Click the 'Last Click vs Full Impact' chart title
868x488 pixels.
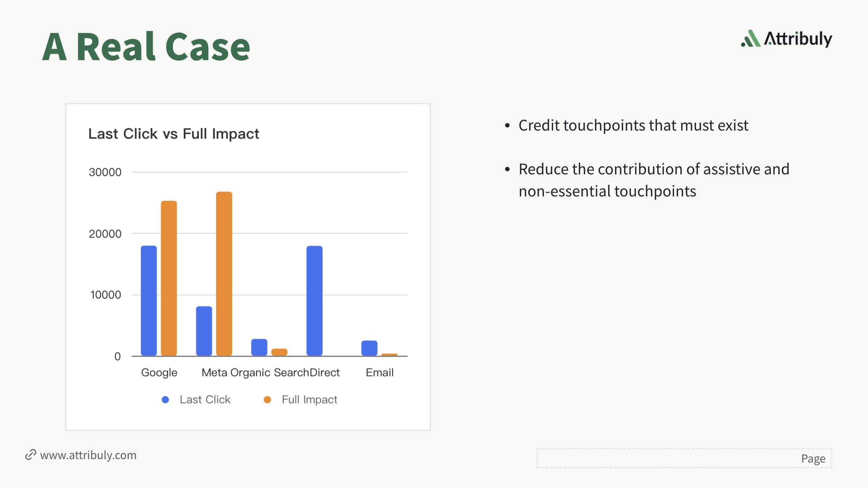click(174, 134)
